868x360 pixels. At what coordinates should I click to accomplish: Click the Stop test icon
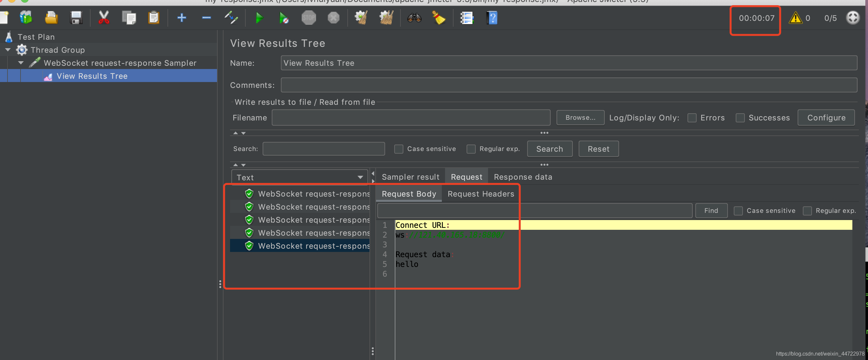[x=309, y=18]
